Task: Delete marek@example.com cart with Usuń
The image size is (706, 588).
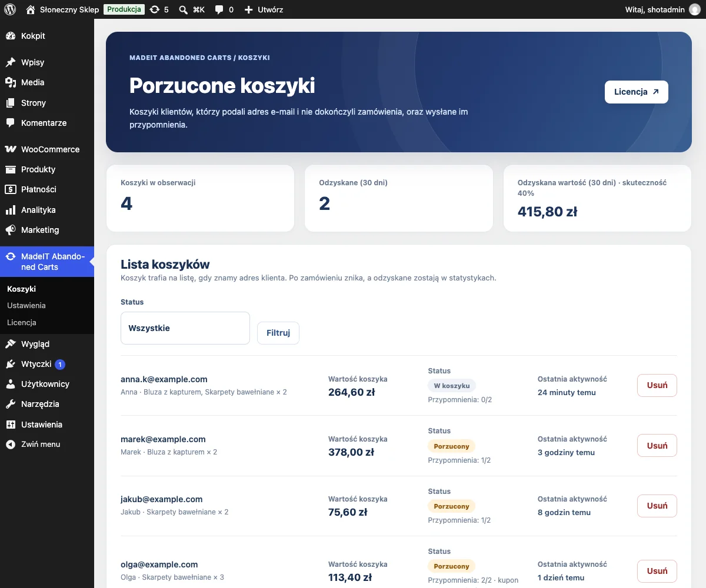Action: click(657, 446)
